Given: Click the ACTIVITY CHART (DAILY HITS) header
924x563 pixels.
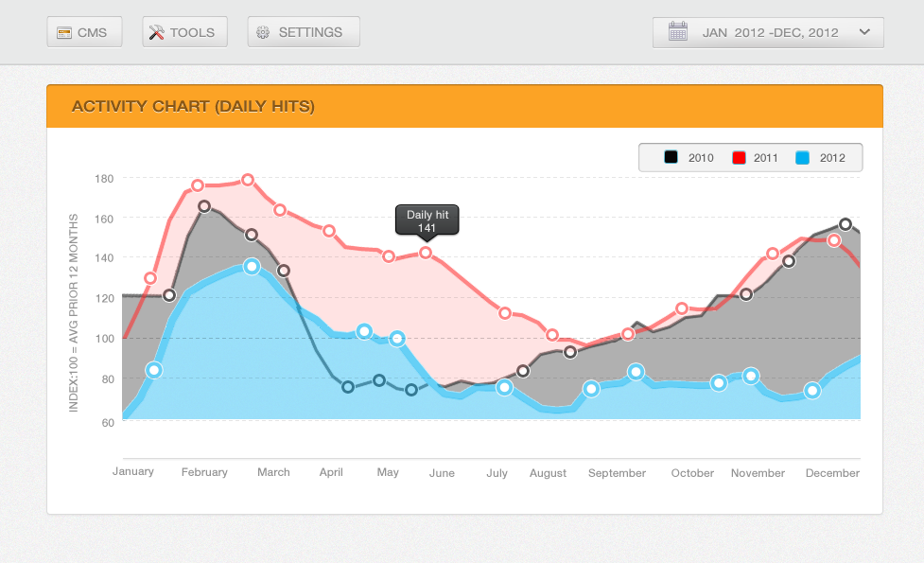Looking at the screenshot, I should coord(195,106).
